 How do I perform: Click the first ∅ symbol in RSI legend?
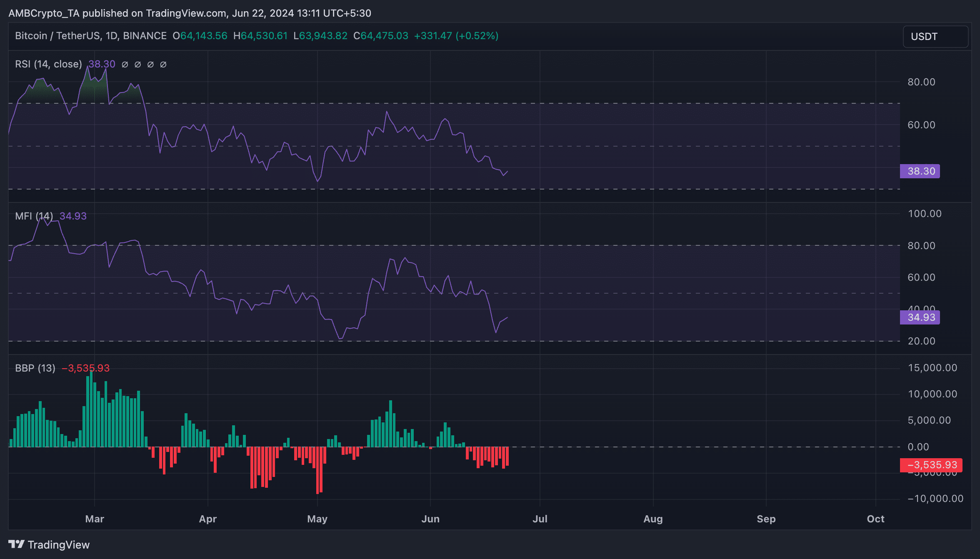coord(125,65)
